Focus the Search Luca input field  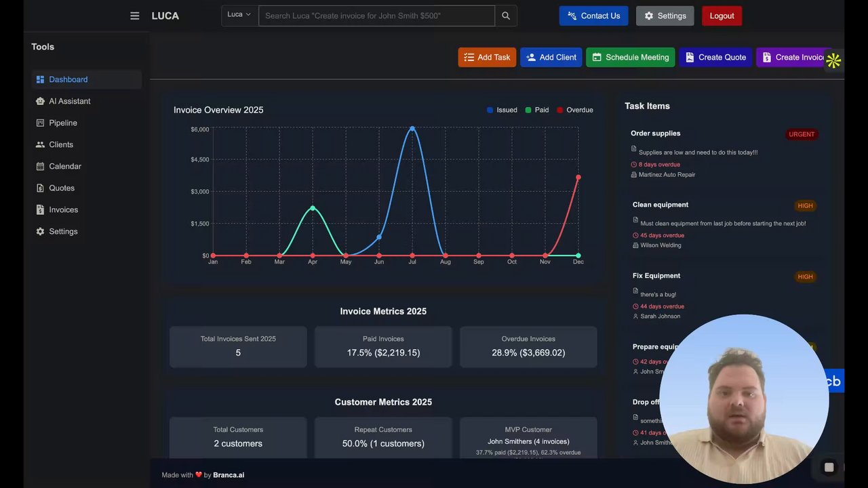376,16
